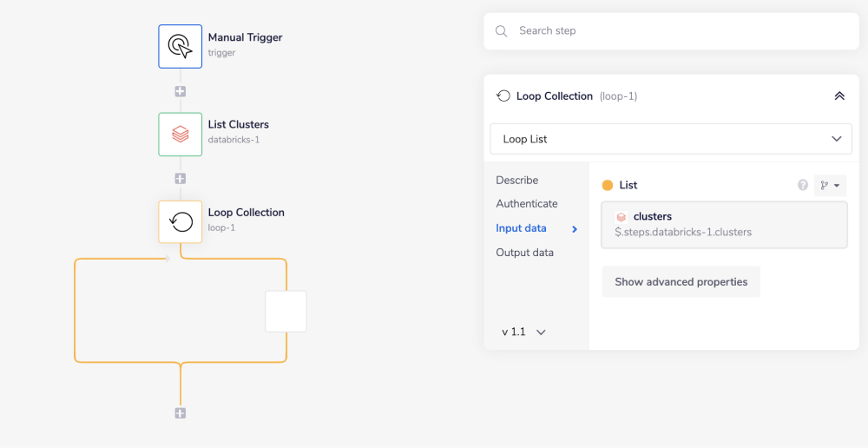
Task: Click the magnifier icon in search bar
Action: [x=502, y=31]
